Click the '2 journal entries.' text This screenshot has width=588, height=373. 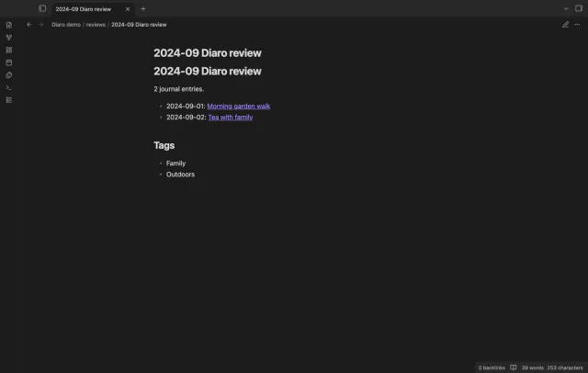coord(179,89)
